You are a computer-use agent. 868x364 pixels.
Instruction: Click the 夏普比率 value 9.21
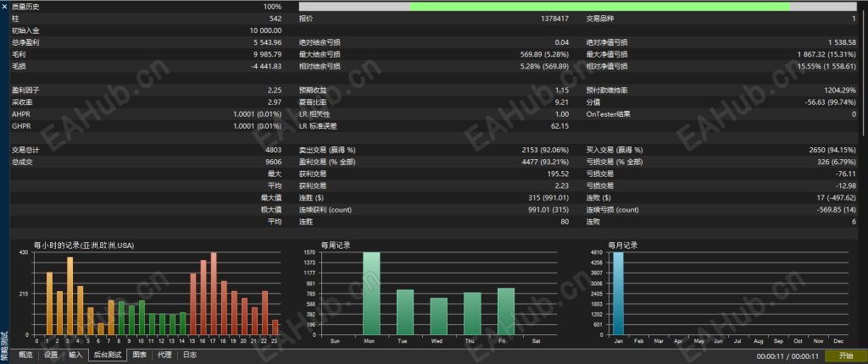click(x=563, y=102)
